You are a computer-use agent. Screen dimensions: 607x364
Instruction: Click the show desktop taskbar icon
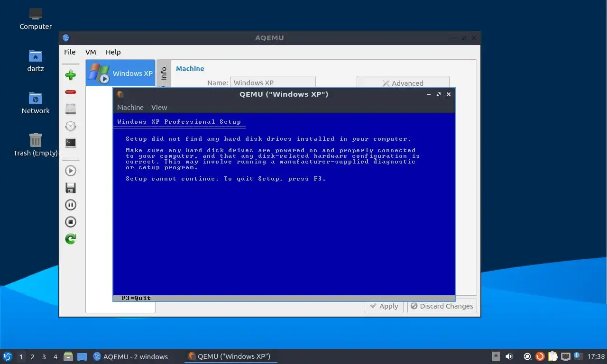pos(82,356)
